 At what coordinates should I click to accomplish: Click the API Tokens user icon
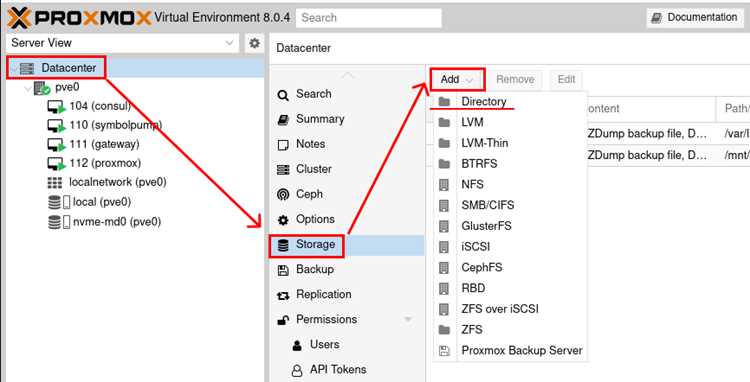(x=298, y=370)
